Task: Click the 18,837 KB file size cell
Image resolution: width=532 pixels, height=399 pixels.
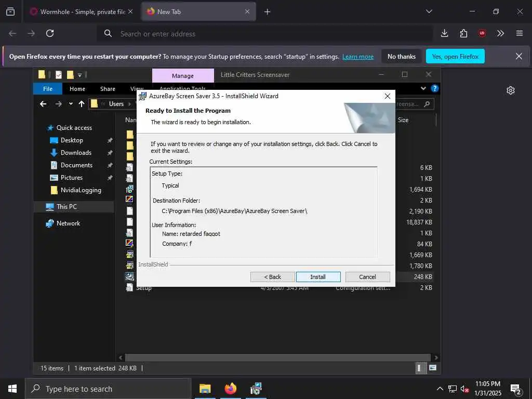Action: (x=419, y=222)
